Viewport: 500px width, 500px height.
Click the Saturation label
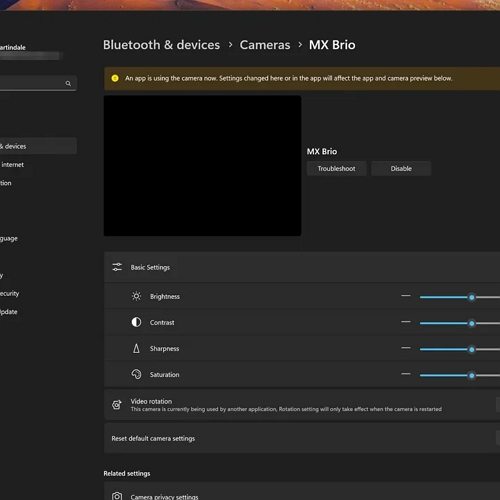pyautogui.click(x=164, y=374)
